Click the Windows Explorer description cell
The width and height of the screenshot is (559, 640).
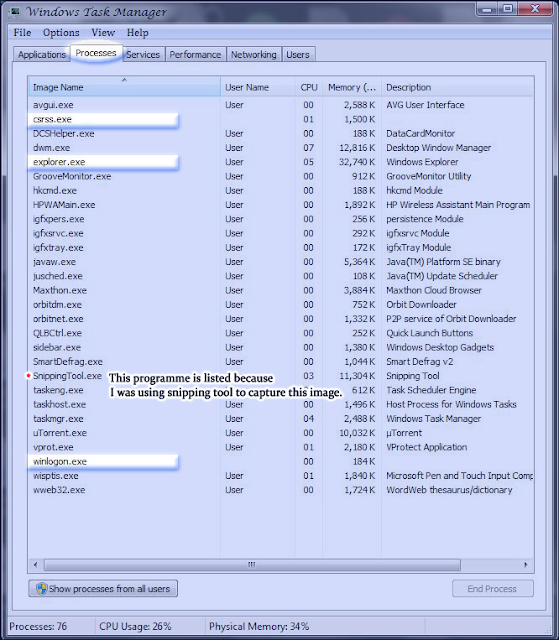point(422,162)
